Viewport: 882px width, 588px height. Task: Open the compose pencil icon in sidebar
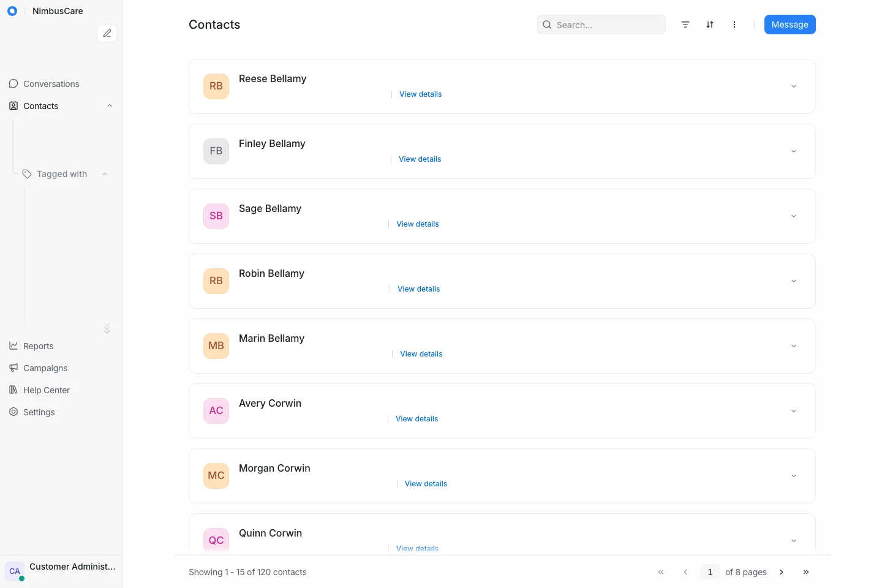[107, 33]
